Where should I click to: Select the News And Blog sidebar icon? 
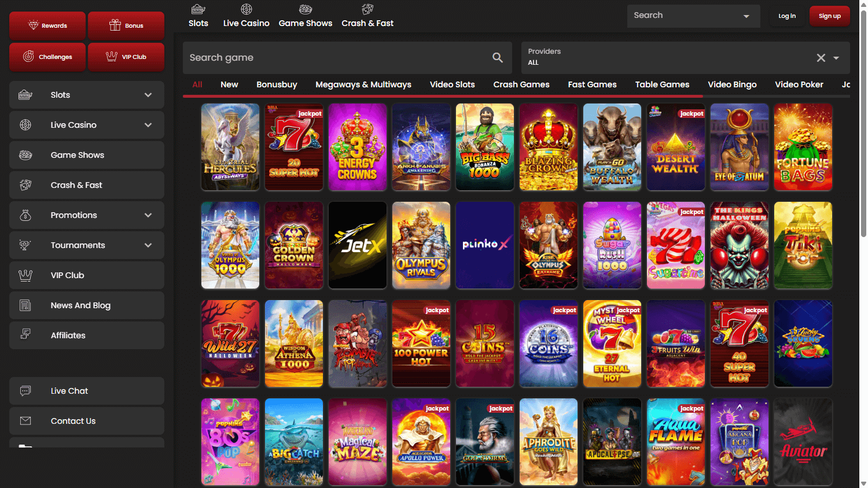pyautogui.click(x=25, y=305)
